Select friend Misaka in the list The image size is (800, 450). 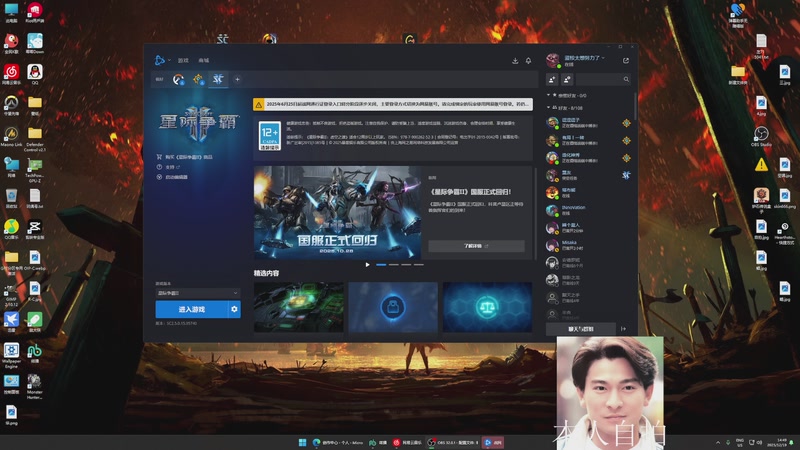tap(589, 245)
